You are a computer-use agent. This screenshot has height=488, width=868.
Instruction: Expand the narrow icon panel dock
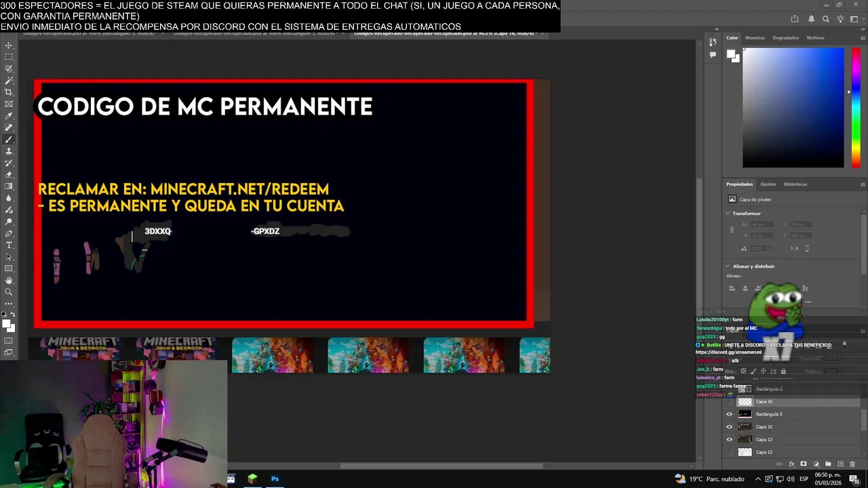point(717,29)
